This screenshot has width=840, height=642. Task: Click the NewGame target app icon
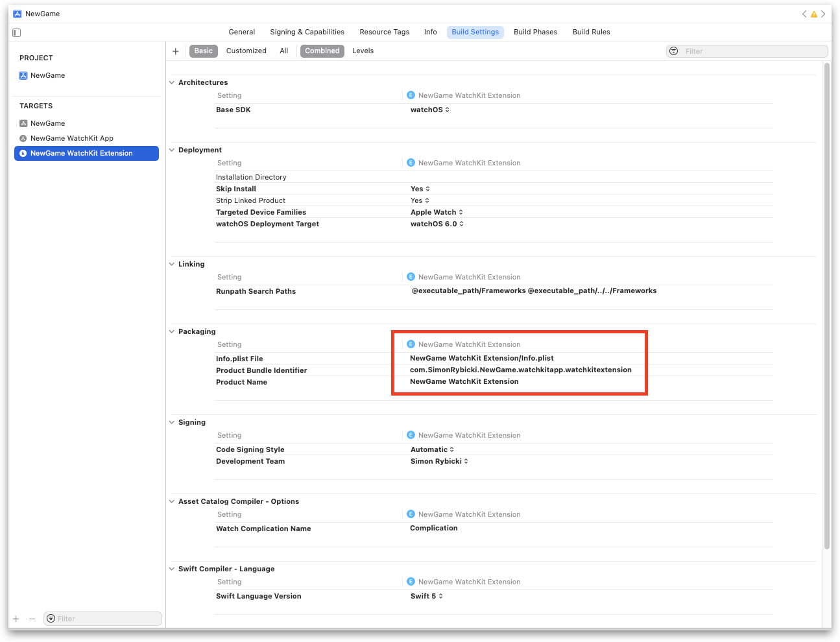pyautogui.click(x=23, y=123)
